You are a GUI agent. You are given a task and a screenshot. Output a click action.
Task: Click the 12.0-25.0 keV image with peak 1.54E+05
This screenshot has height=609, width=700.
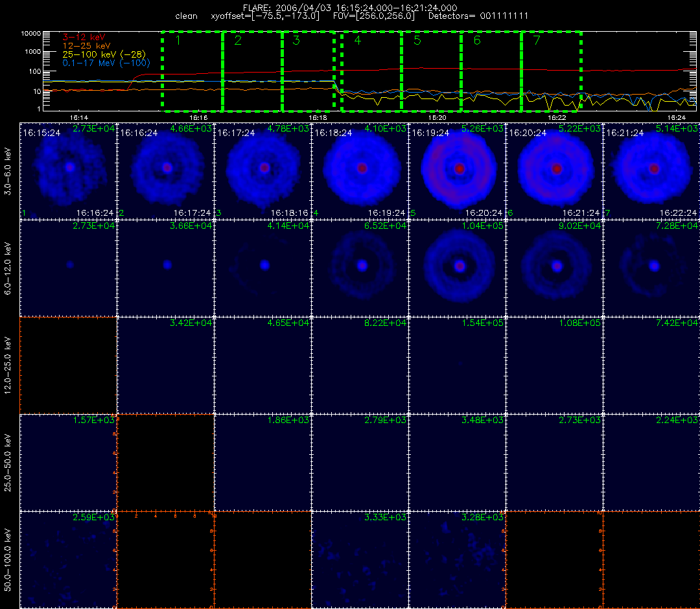pyautogui.click(x=458, y=366)
